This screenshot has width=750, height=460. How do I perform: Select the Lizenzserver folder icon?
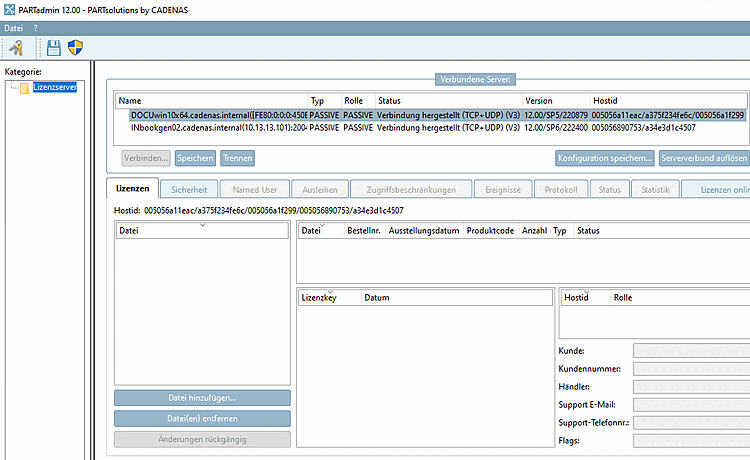tap(24, 88)
